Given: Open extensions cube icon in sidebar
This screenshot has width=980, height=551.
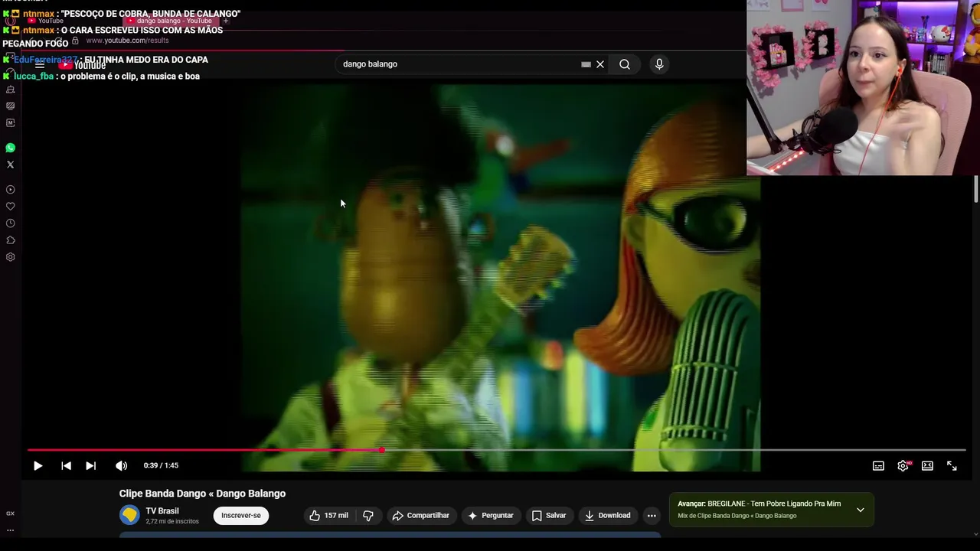Looking at the screenshot, I should (x=10, y=240).
